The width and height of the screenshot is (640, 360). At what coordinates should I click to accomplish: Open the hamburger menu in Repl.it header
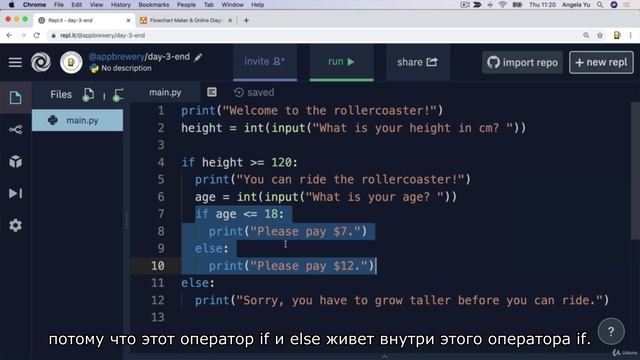15,62
